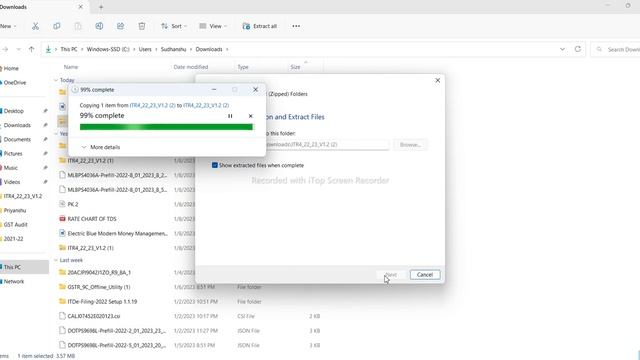
Task: Select This PC in address breadcrumb
Action: [69, 49]
